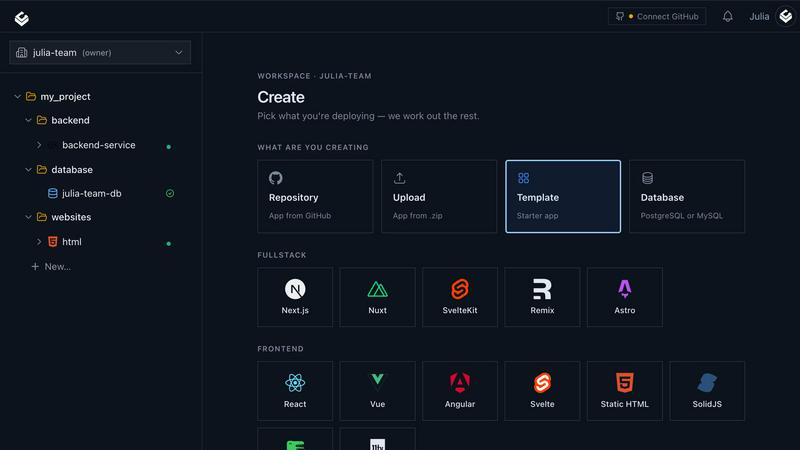Expand the backend-service item chevron
This screenshot has width=800, height=450.
[39, 145]
